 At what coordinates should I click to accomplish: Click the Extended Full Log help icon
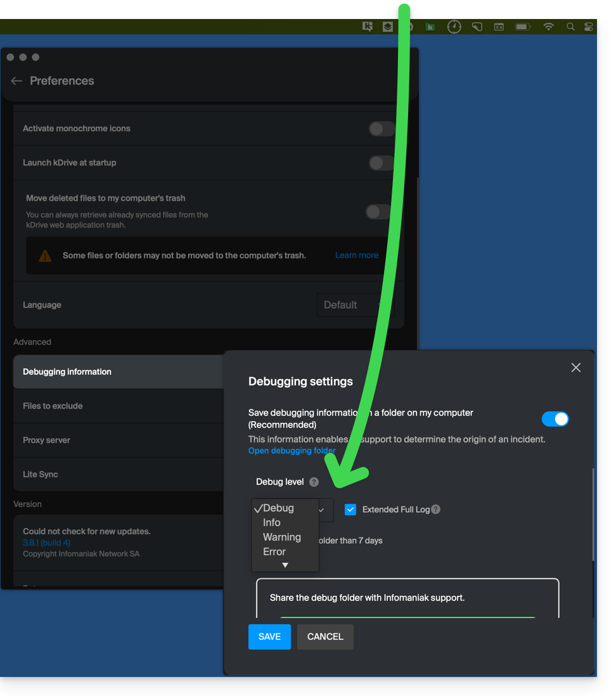[x=435, y=510]
